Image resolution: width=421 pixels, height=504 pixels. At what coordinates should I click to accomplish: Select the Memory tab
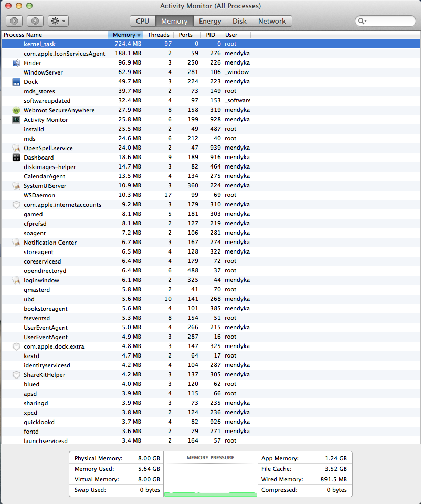click(174, 21)
